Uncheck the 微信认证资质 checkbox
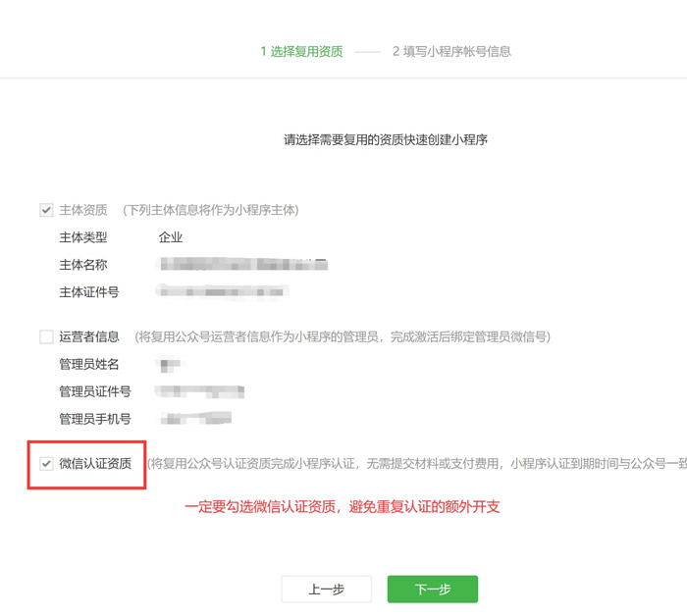The image size is (687, 616). pos(46,464)
